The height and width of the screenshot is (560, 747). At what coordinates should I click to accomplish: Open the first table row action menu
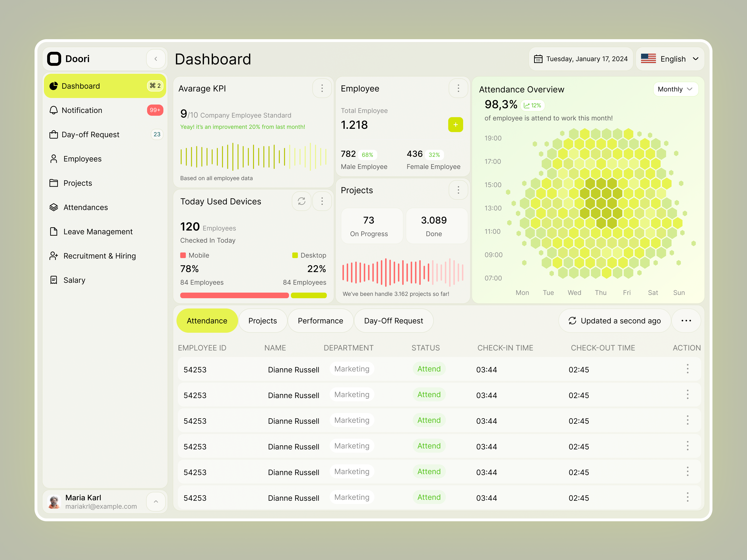(x=687, y=369)
